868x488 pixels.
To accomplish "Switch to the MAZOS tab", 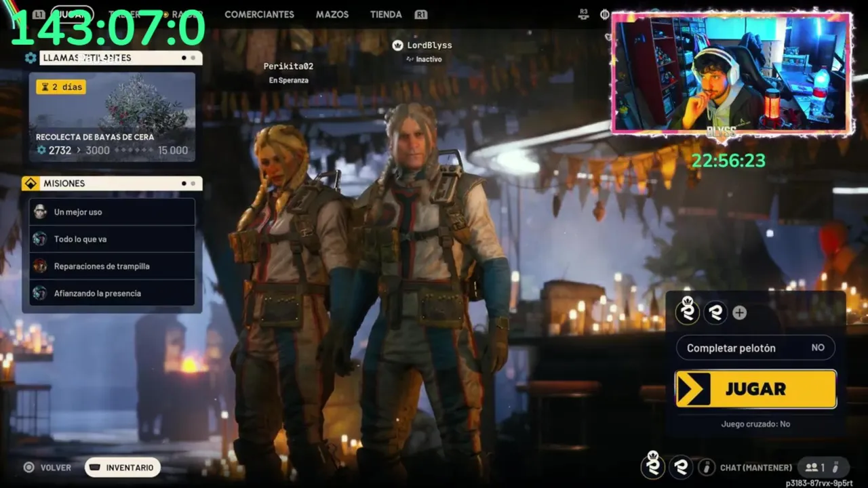I will coord(332,14).
